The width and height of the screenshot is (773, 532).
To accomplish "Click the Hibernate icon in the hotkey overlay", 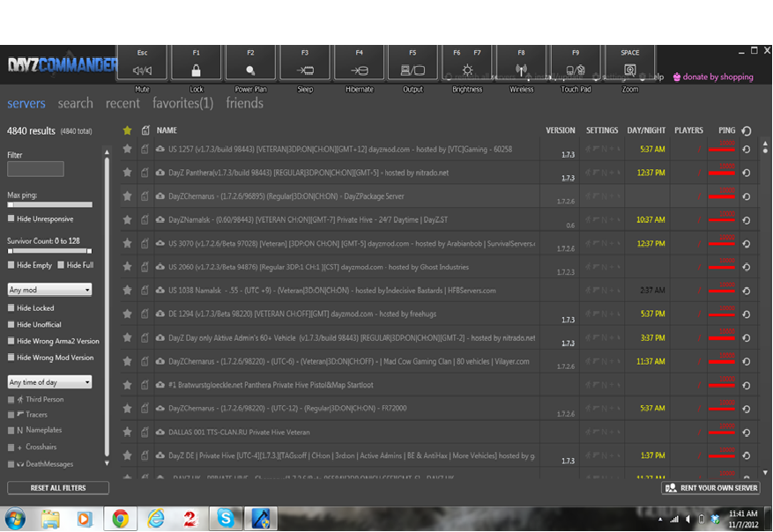I will (x=359, y=70).
